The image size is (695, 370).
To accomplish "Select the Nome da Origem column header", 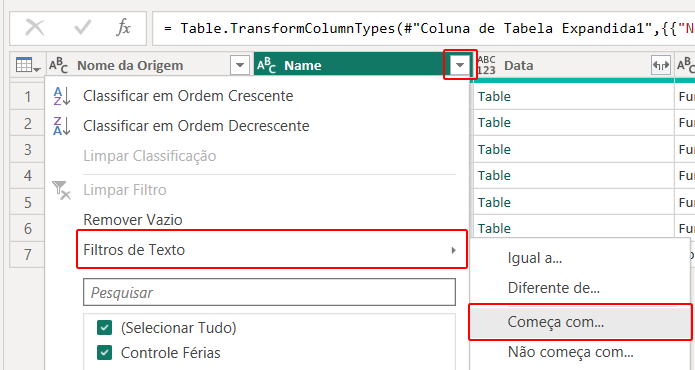I will [130, 66].
